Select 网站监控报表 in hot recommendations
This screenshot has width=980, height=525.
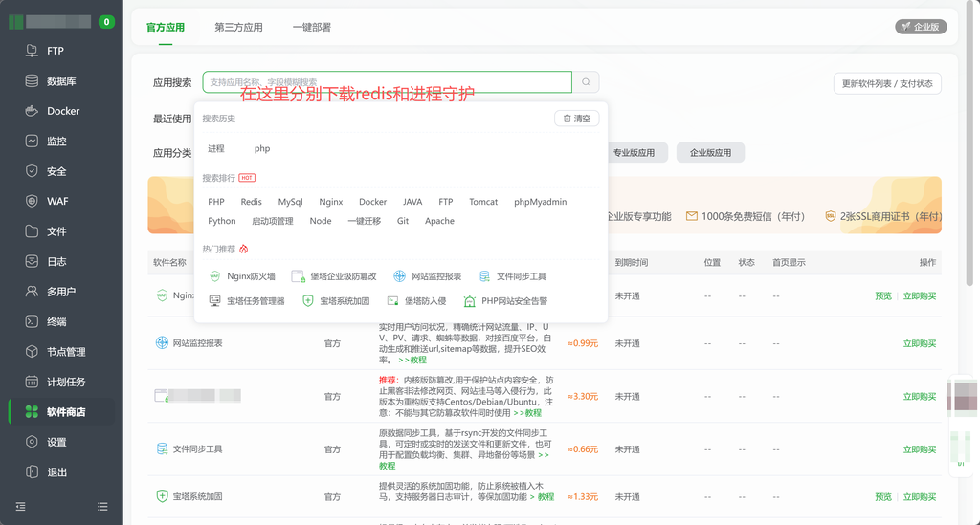click(428, 276)
